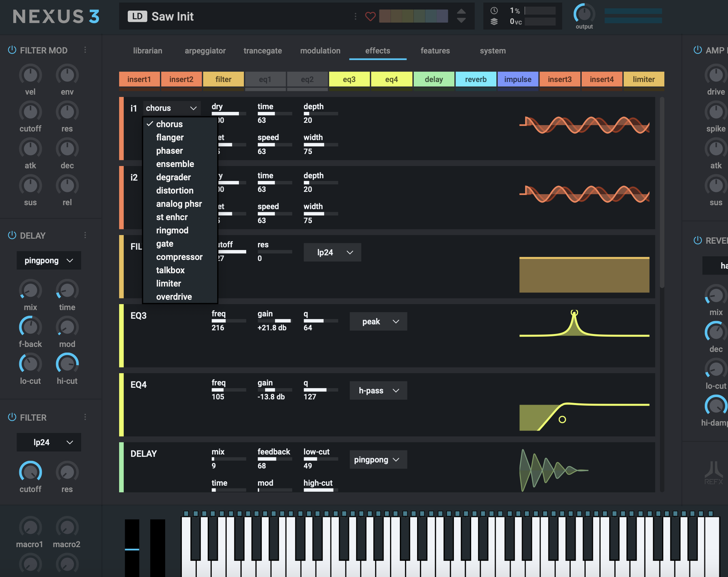Jump to the impulse effect slot
This screenshot has height=577, width=728.
518,79
